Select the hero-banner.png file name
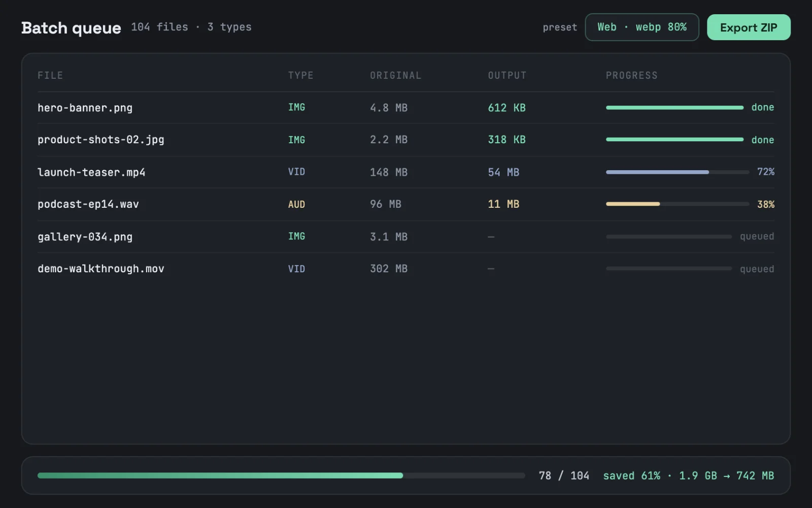The width and height of the screenshot is (812, 508). 85,108
